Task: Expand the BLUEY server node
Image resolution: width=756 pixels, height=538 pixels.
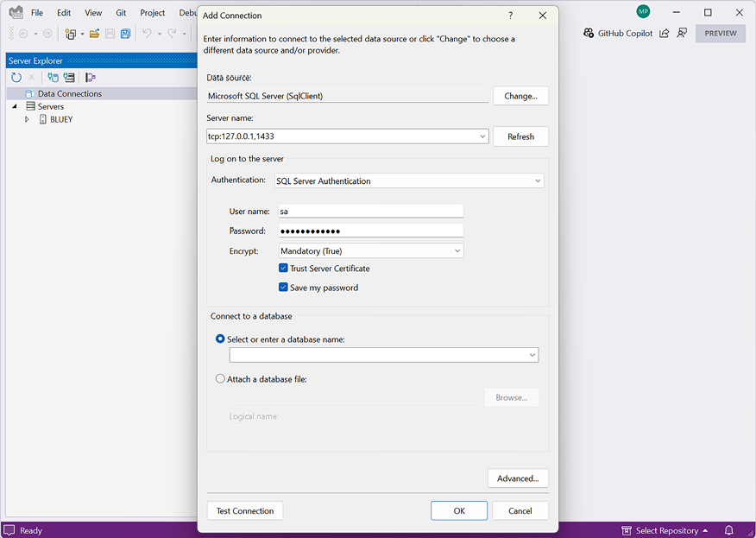Action: point(26,119)
